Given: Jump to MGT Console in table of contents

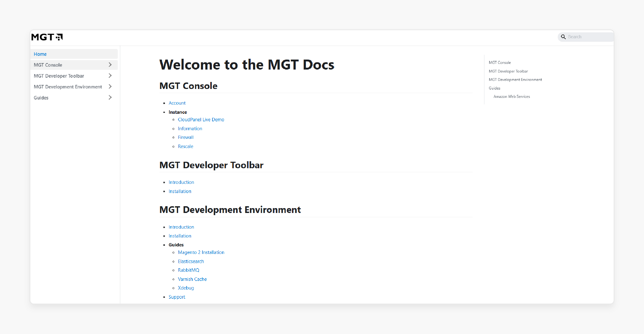Looking at the screenshot, I should point(500,63).
